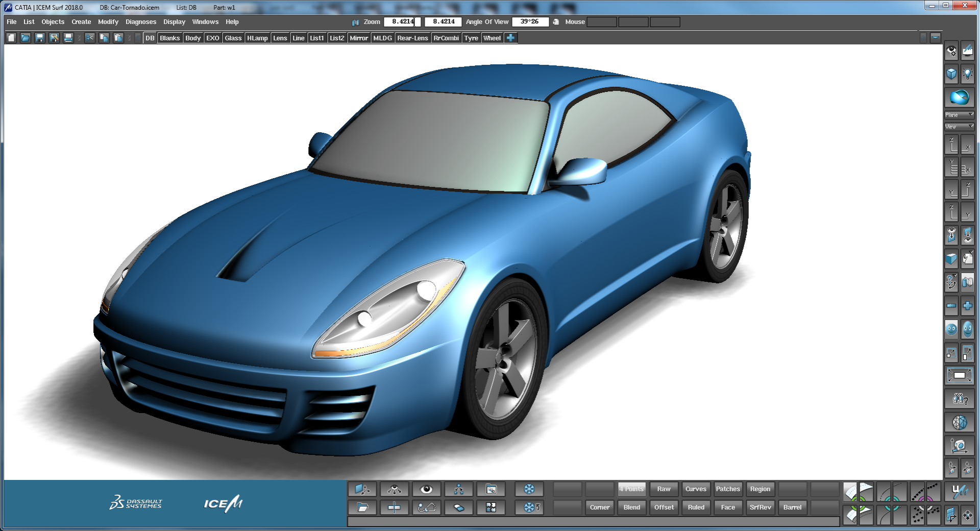The width and height of the screenshot is (980, 531).
Task: Click the fit-to-screen view icon
Action: click(959, 375)
